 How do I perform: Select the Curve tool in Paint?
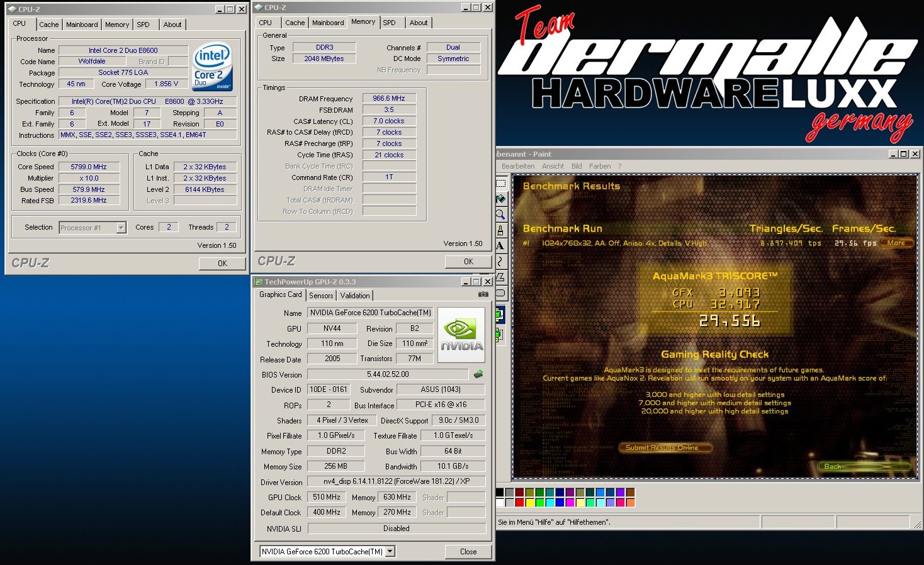click(x=501, y=261)
